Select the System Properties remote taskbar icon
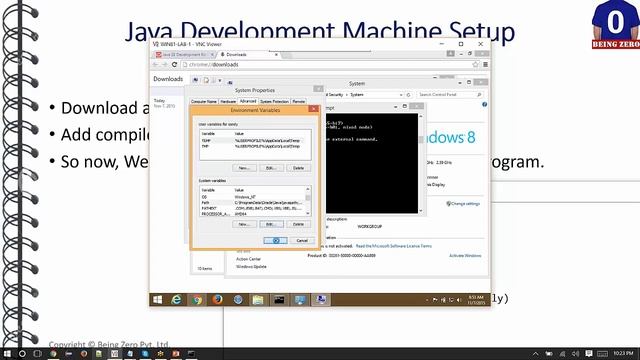 coord(321,300)
